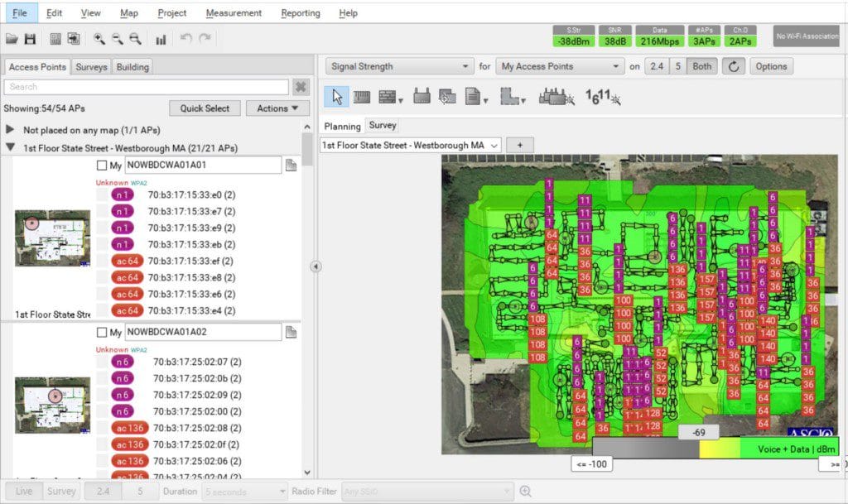
Task: Click the Search input field
Action: (146, 87)
